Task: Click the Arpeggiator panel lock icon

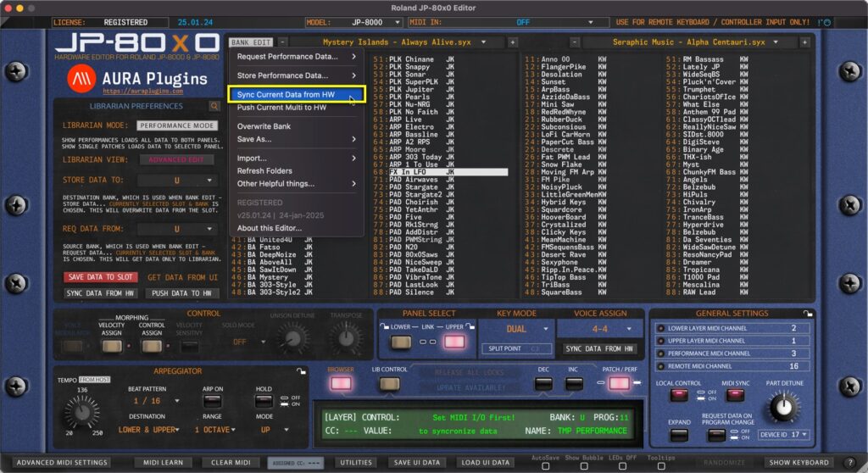Action: pyautogui.click(x=301, y=371)
